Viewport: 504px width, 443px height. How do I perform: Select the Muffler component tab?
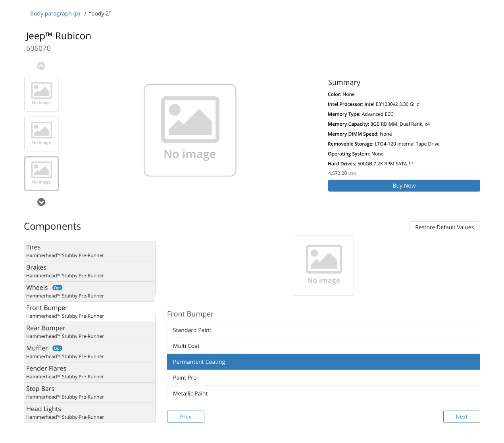(x=90, y=352)
